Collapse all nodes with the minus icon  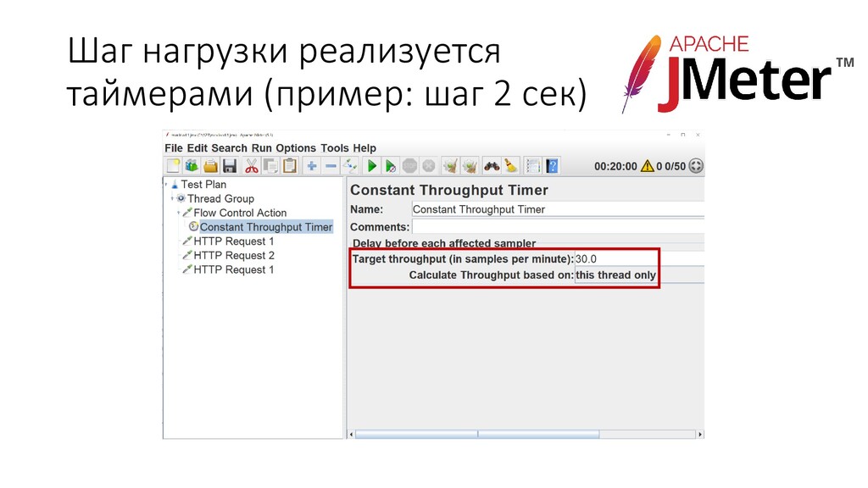[x=331, y=166]
